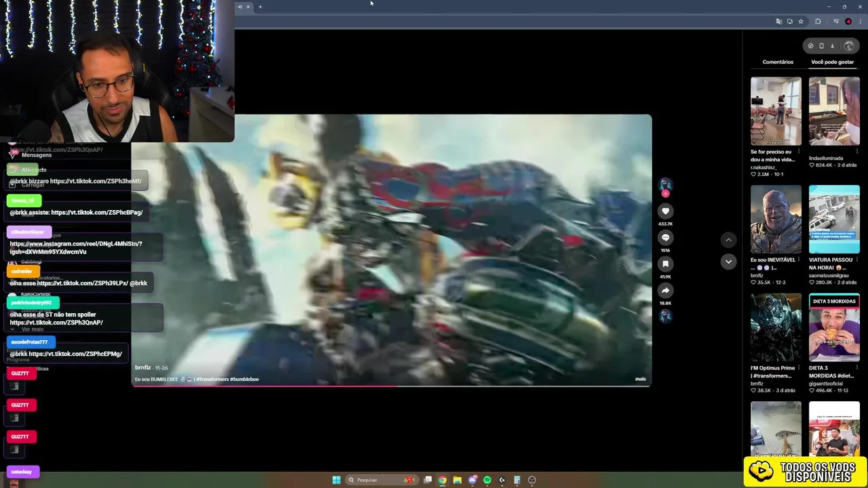This screenshot has height=488, width=868.
Task: Open the creator's avatar above the like button
Action: 665,184
